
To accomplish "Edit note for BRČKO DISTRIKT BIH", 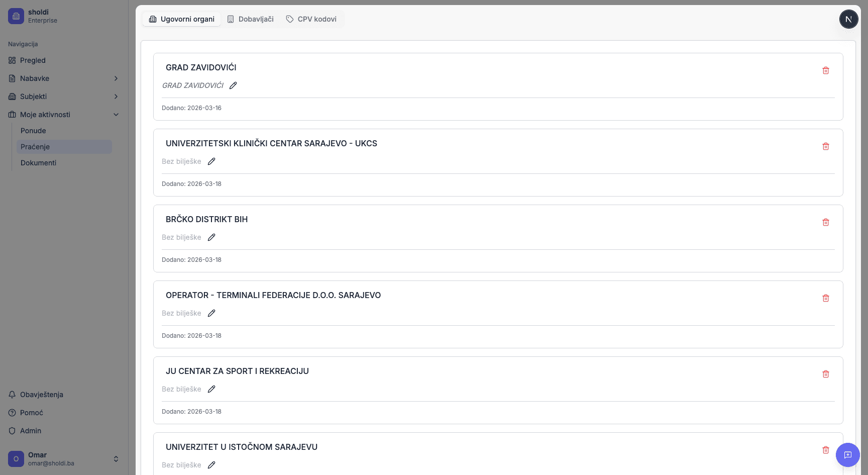I will [x=211, y=237].
